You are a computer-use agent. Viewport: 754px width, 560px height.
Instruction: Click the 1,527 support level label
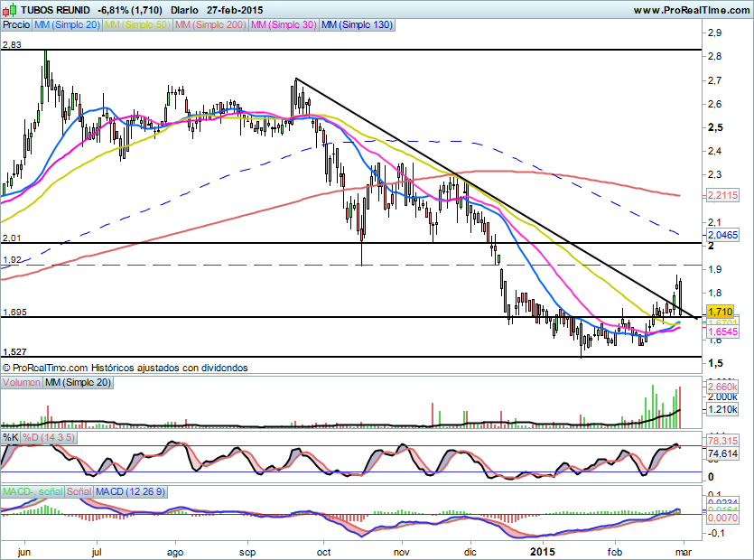(x=14, y=352)
